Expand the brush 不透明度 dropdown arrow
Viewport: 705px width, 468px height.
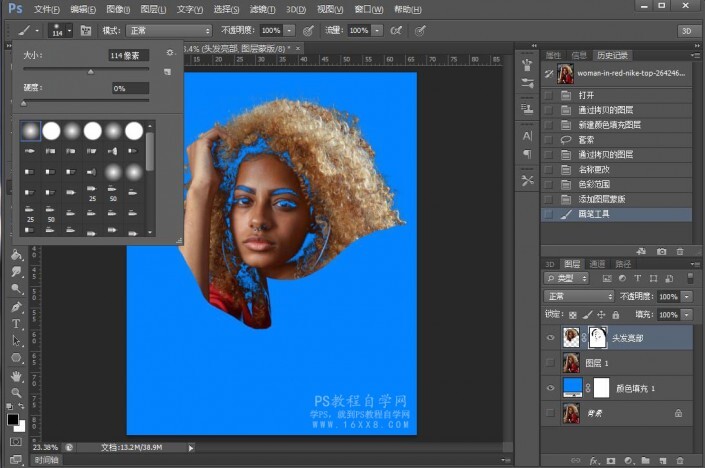coord(290,31)
